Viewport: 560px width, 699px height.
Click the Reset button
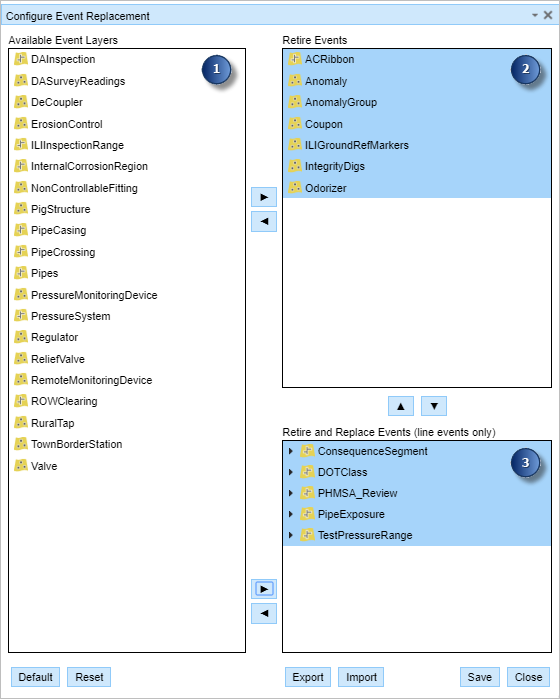[89, 677]
